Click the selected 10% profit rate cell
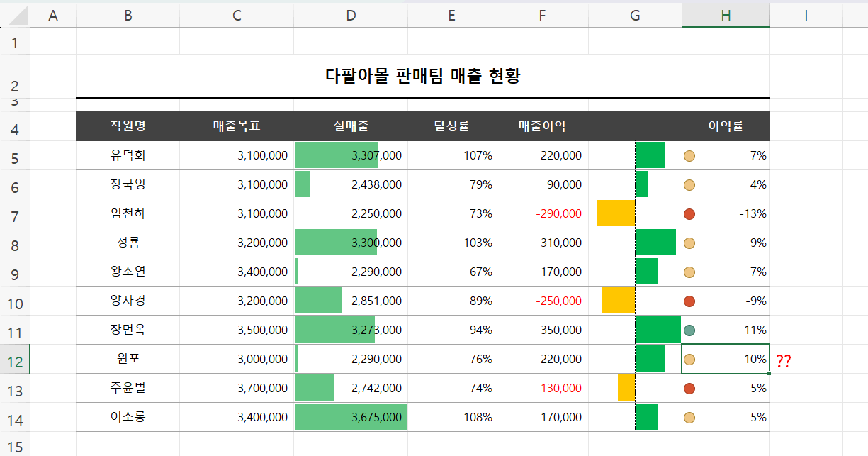 726,359
